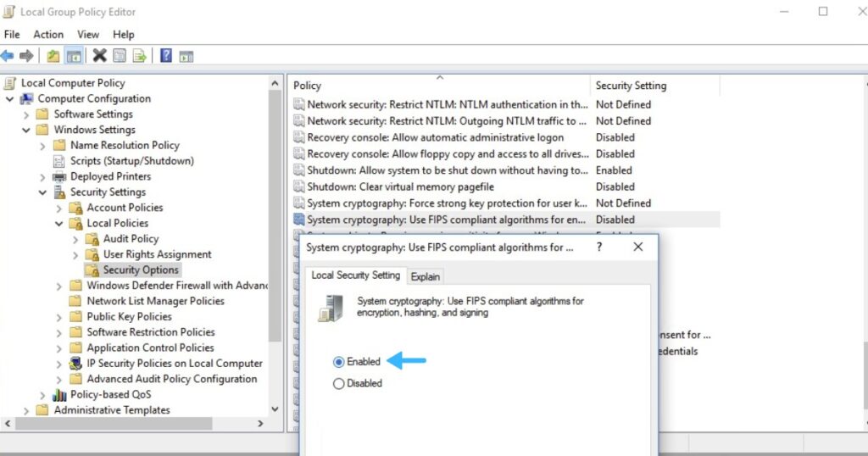Select the Enabled radio button
The width and height of the screenshot is (868, 456).
[339, 362]
